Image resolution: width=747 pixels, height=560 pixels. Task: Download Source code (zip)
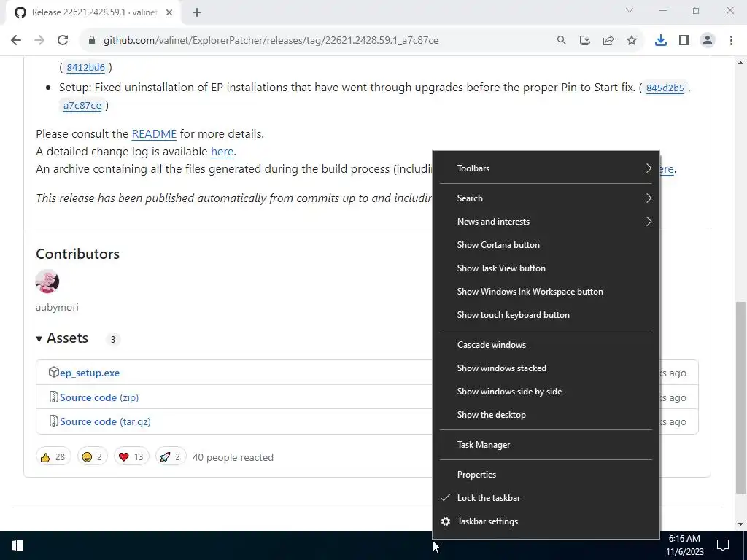tap(99, 397)
